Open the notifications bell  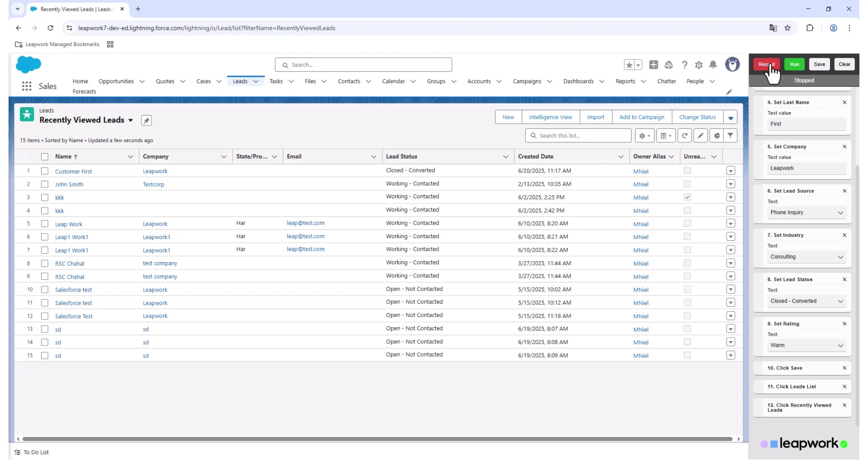(713, 65)
